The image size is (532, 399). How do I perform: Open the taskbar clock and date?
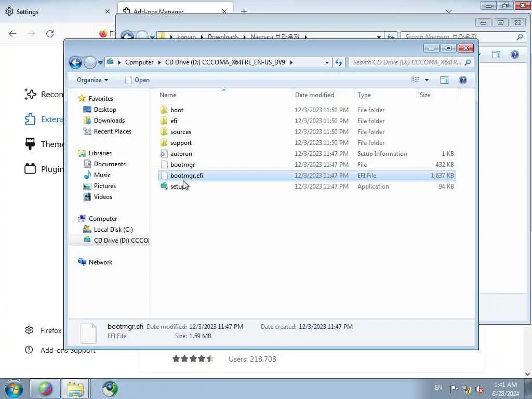505,389
